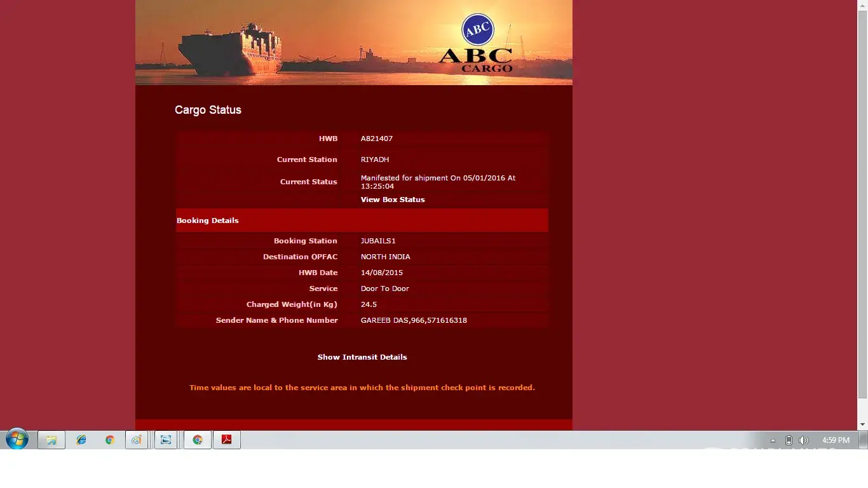Viewport: 868px width, 488px height.
Task: Check the battery status tray icon
Action: (789, 440)
